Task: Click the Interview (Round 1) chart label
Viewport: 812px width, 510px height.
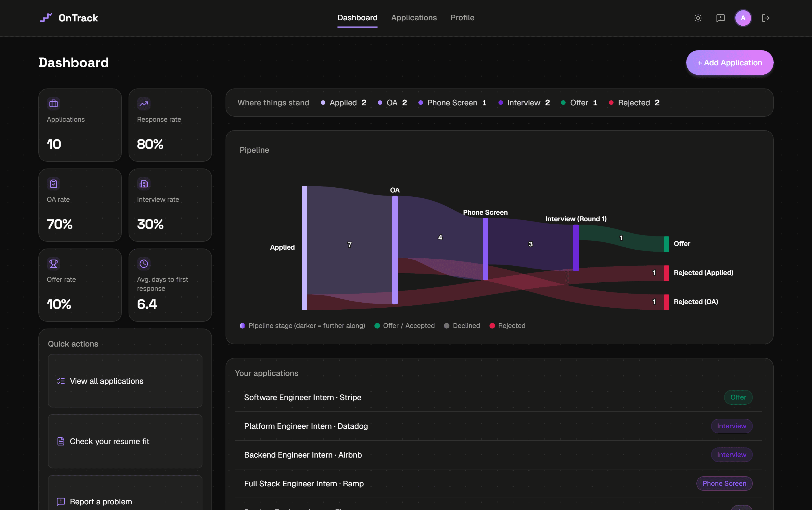Action: point(576,219)
